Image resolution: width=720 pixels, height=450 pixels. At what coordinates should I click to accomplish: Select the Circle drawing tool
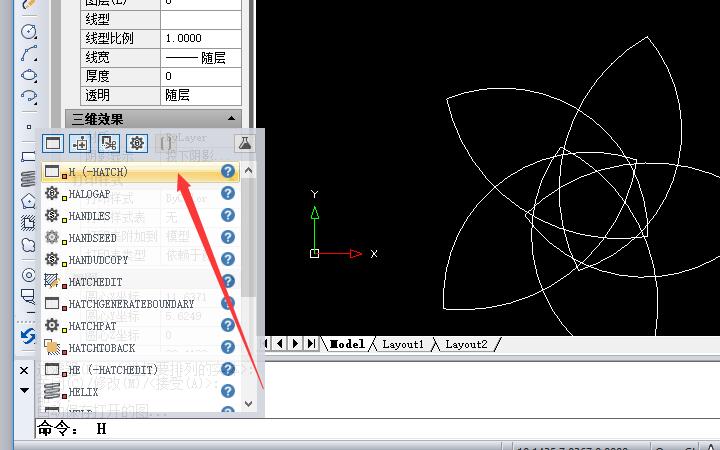[29, 32]
